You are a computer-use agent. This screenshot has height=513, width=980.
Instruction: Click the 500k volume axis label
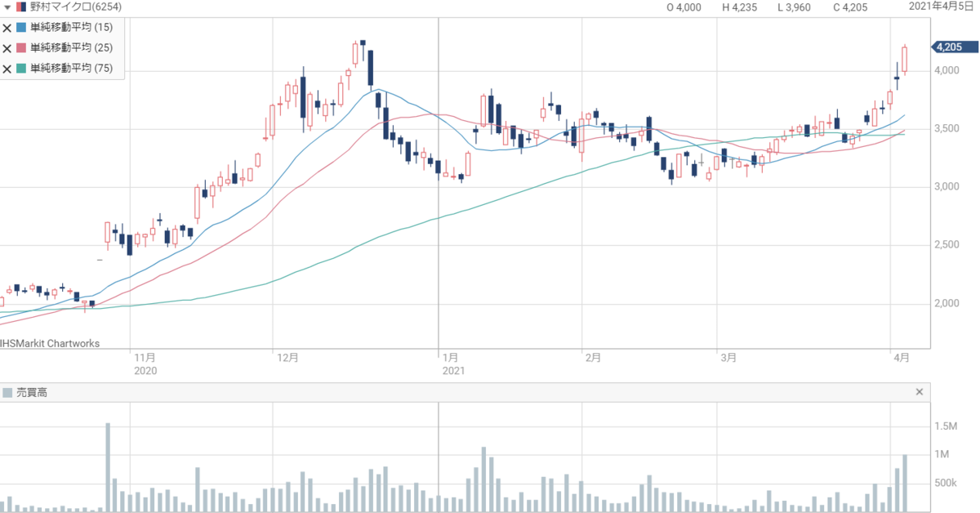coord(947,484)
